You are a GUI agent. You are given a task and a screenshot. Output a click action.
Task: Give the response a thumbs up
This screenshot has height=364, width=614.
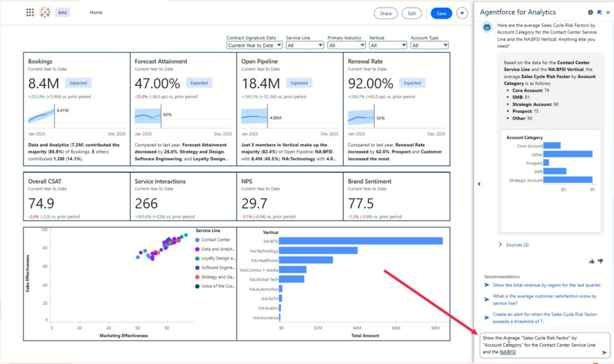point(592,261)
